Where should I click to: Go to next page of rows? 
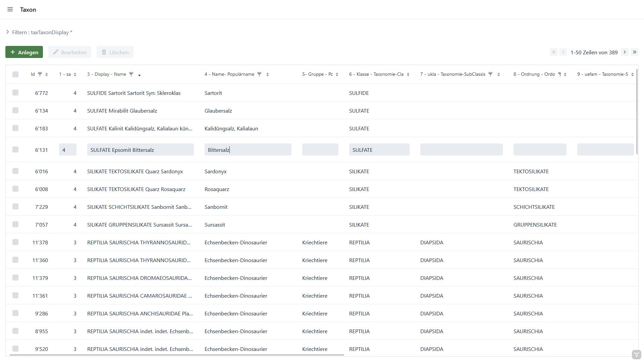coord(625,52)
